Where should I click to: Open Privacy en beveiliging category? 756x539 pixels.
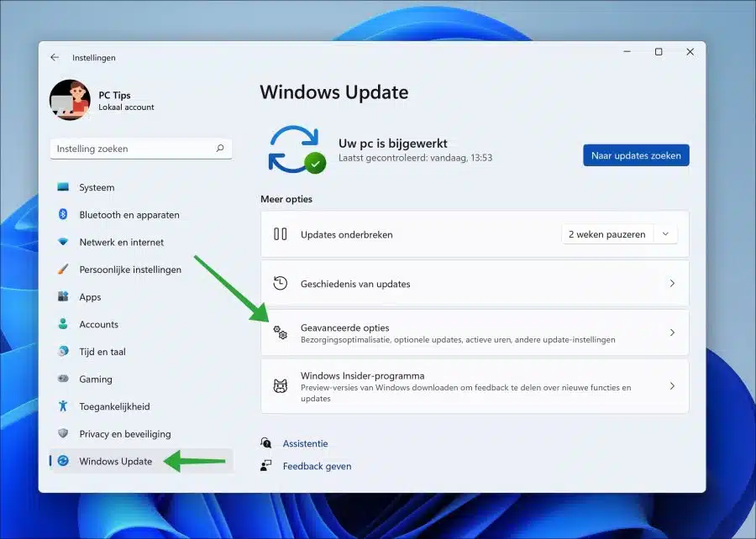click(x=141, y=434)
